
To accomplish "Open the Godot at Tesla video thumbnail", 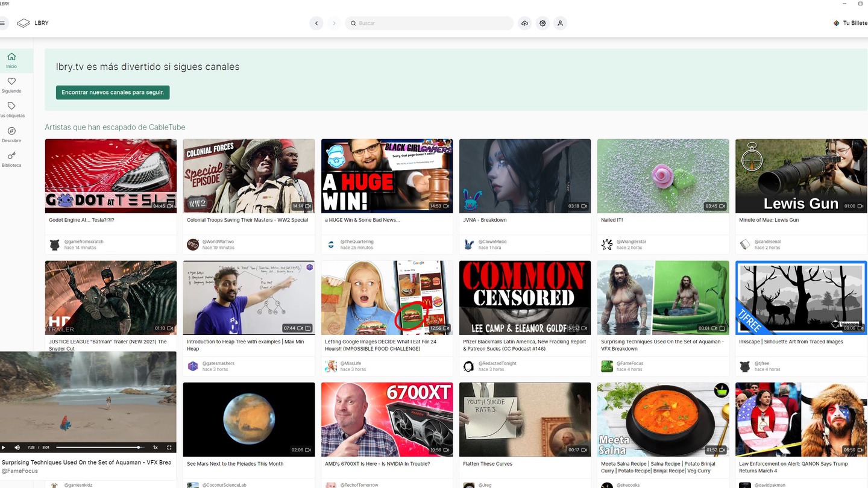I will tap(111, 176).
